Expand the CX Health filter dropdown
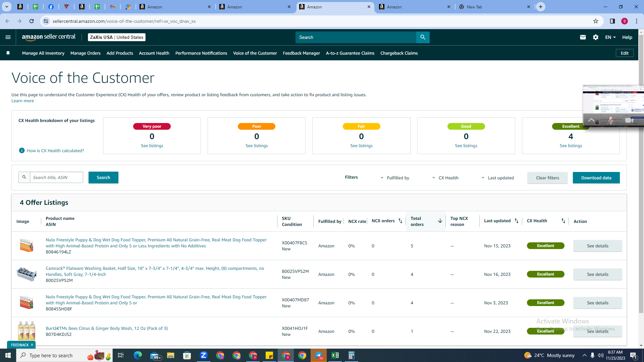644x362 pixels. 445,178
